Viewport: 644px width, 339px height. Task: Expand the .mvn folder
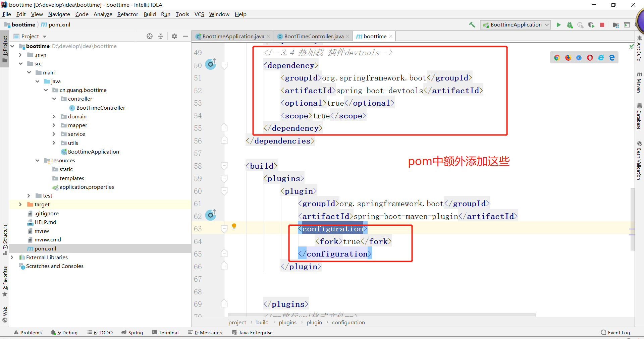point(20,55)
